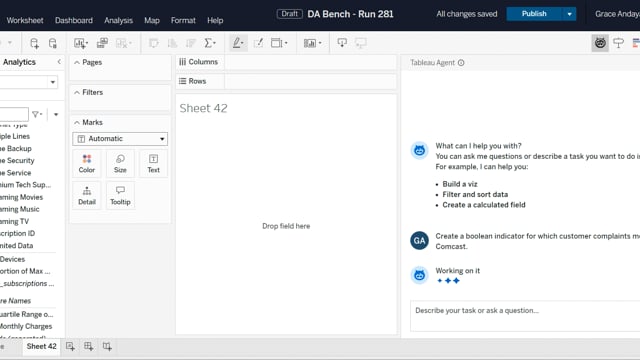Open the data source dropdown arrow
This screenshot has width=640, height=360.
pyautogui.click(x=53, y=82)
